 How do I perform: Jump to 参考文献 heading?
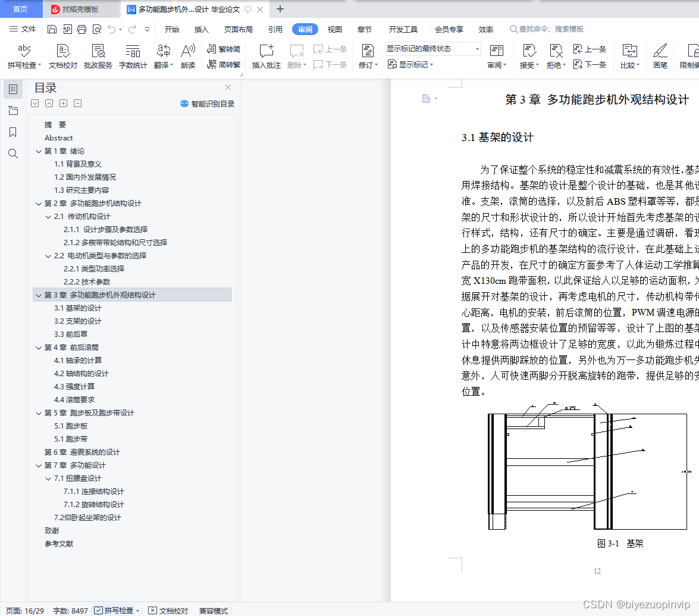click(x=59, y=544)
